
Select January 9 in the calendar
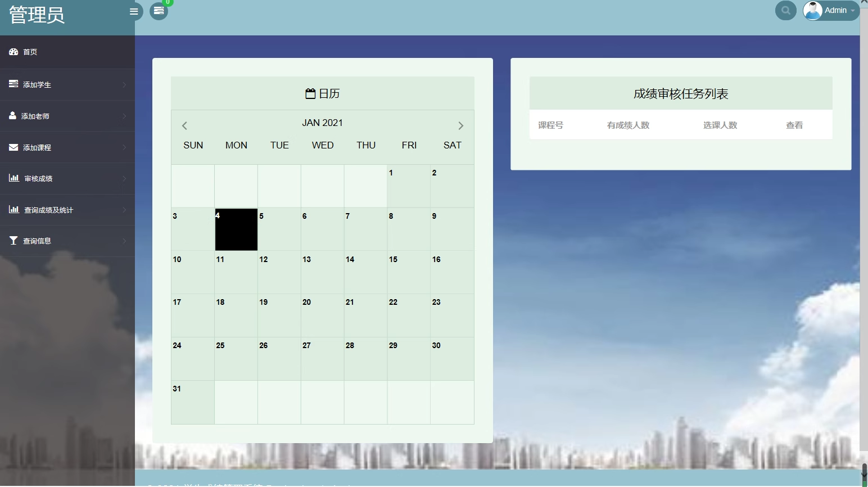point(452,229)
